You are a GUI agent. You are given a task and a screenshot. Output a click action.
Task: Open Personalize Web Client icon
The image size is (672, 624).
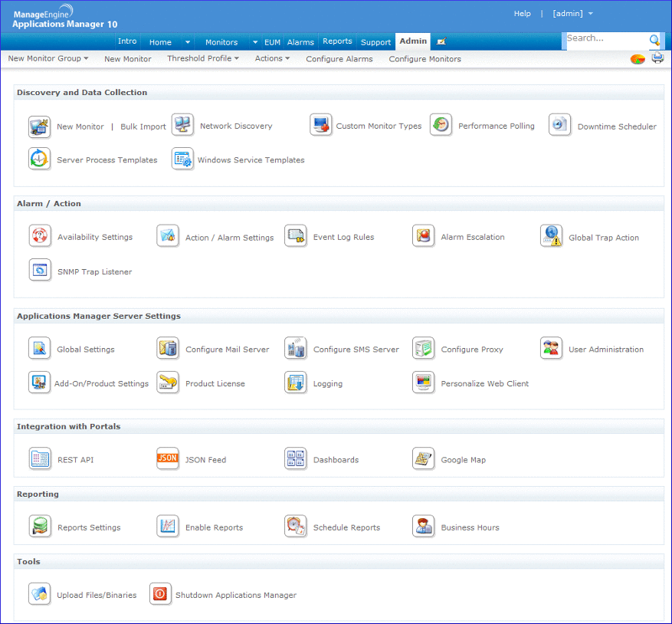coord(424,383)
